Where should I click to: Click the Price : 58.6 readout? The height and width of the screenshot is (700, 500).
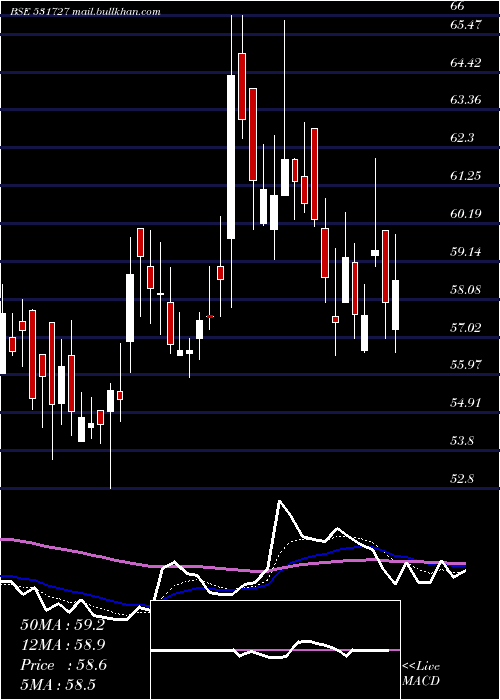click(63, 665)
